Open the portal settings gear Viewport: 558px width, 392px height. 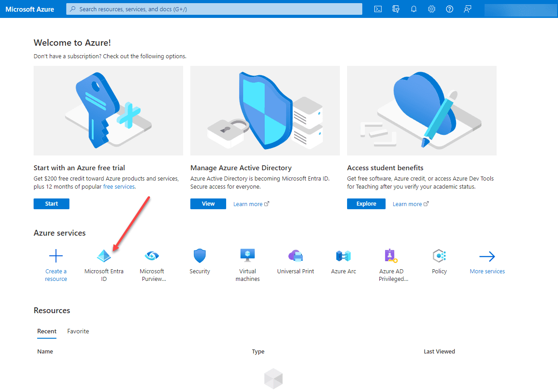click(x=432, y=9)
